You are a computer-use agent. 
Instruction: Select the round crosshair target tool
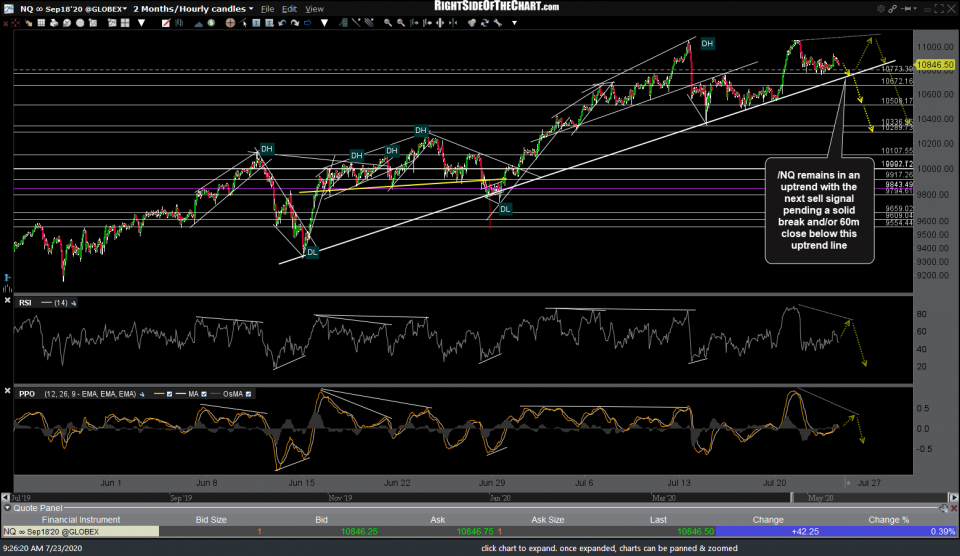click(230, 23)
